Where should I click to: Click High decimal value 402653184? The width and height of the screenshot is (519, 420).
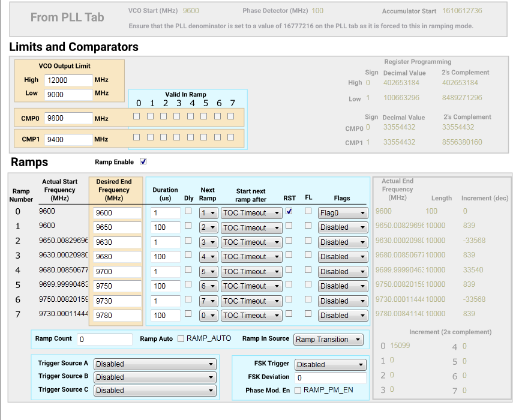401,83
